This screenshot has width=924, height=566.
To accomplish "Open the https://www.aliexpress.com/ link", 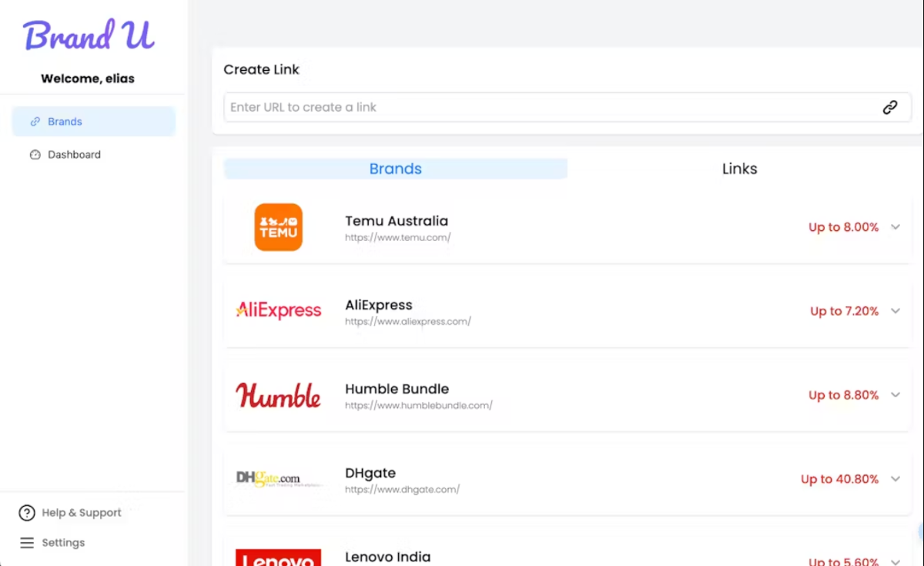I will point(408,322).
